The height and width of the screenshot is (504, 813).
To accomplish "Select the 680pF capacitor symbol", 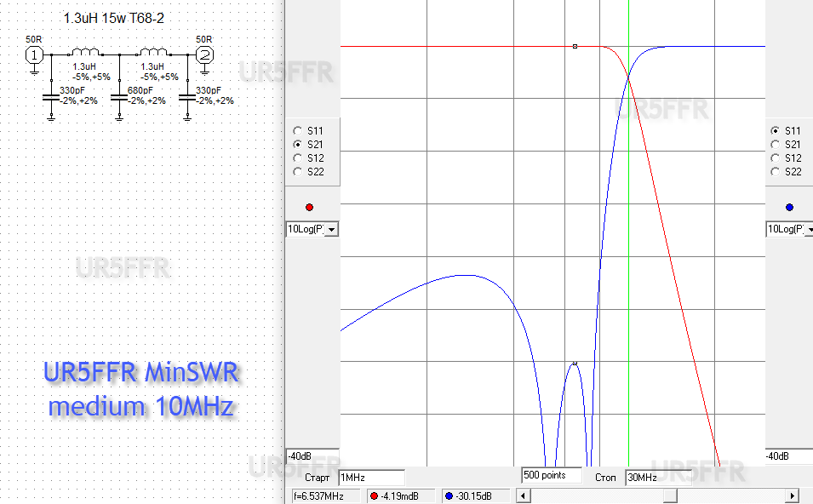I will [x=119, y=96].
